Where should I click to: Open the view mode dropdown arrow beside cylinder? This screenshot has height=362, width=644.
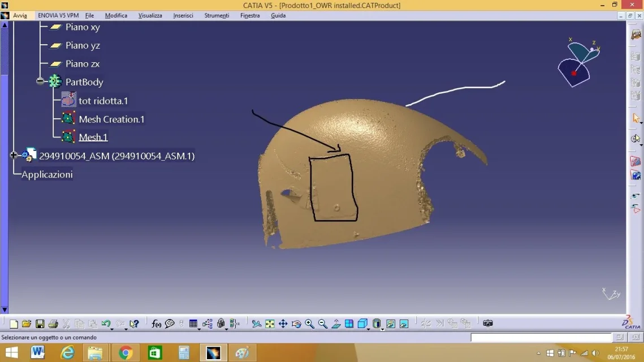(x=382, y=329)
